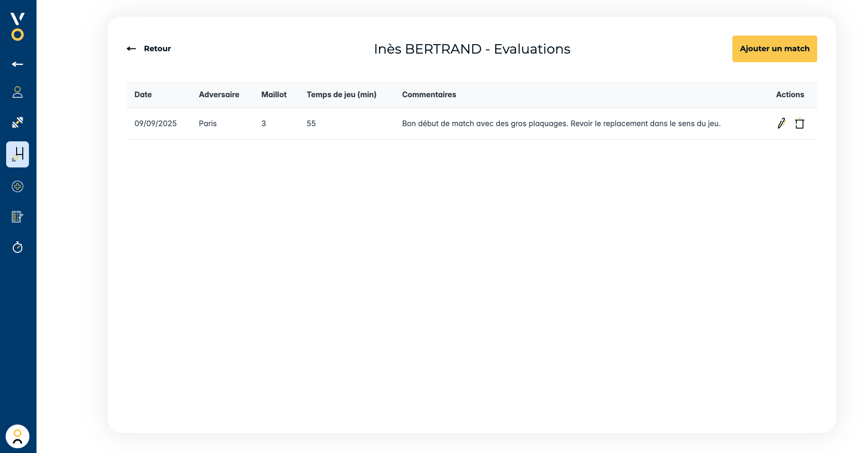The width and height of the screenshot is (868, 453).
Task: Click the sidebar back arrow icon
Action: tap(18, 64)
